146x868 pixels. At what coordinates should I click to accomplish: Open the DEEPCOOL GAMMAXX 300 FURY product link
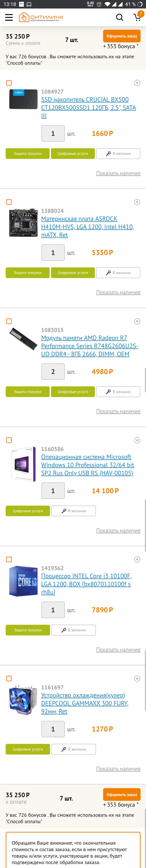(84, 703)
